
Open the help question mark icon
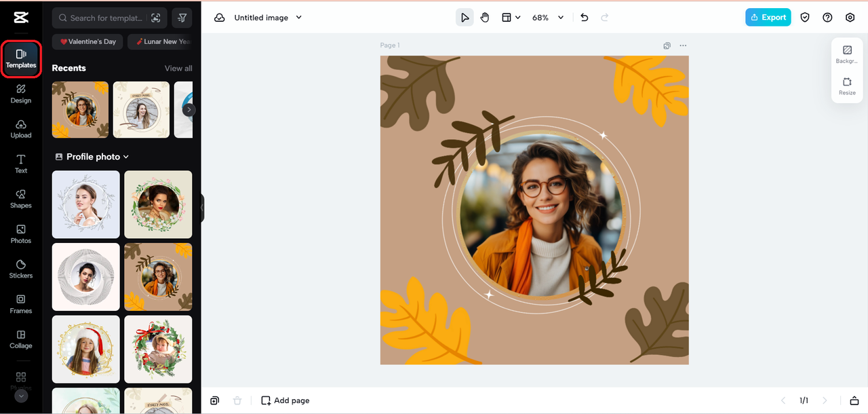click(x=827, y=18)
